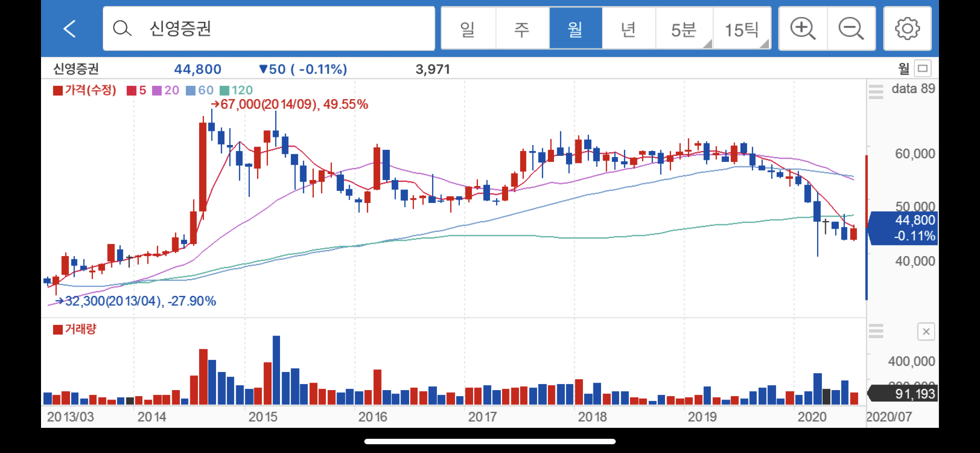Open chart settings gear
The height and width of the screenshot is (453, 980).
(x=907, y=28)
